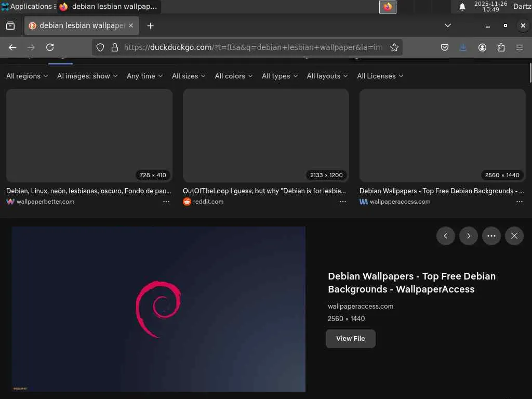Click the Dartz user label in panel
532x399 pixels.
point(522,6)
